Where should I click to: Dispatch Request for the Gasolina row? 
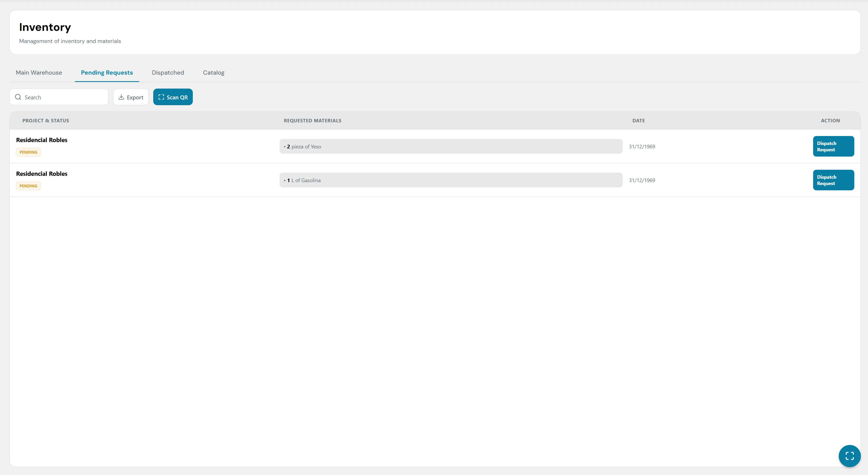click(833, 180)
